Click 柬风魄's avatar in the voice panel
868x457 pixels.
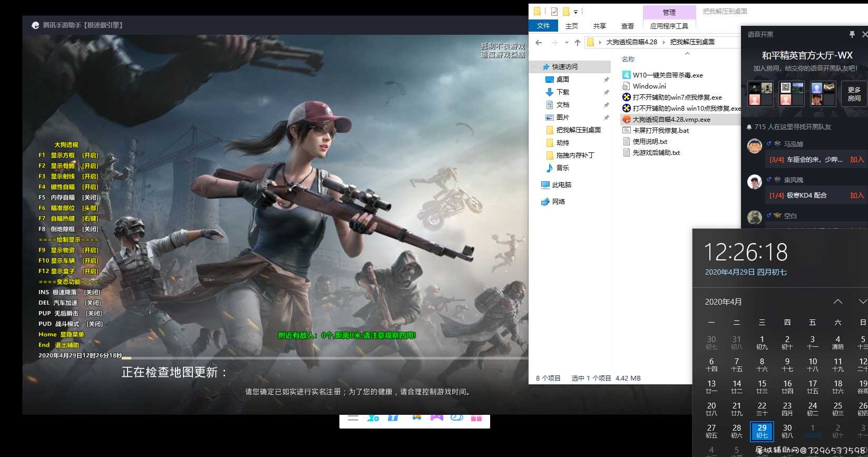[x=755, y=182]
